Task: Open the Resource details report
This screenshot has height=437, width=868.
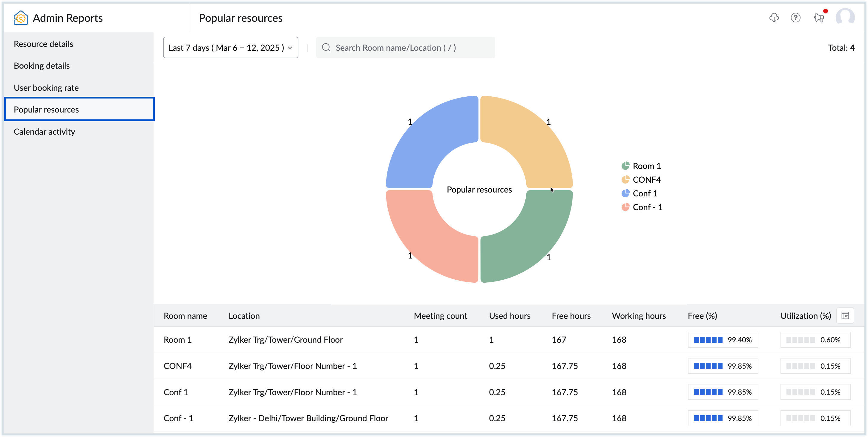Action: pos(44,43)
